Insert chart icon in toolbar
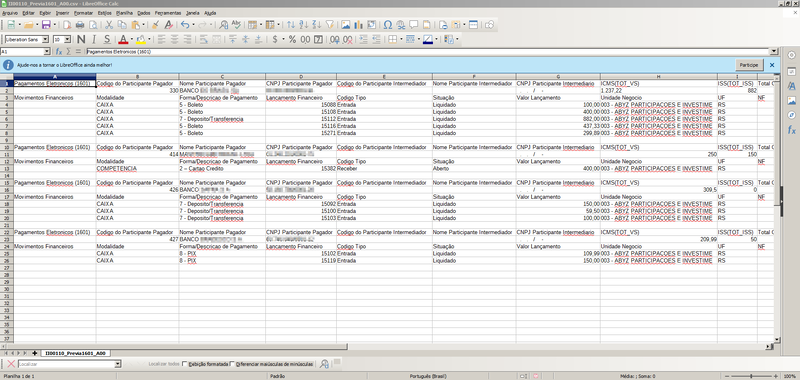800x380 pixels. tap(358, 24)
